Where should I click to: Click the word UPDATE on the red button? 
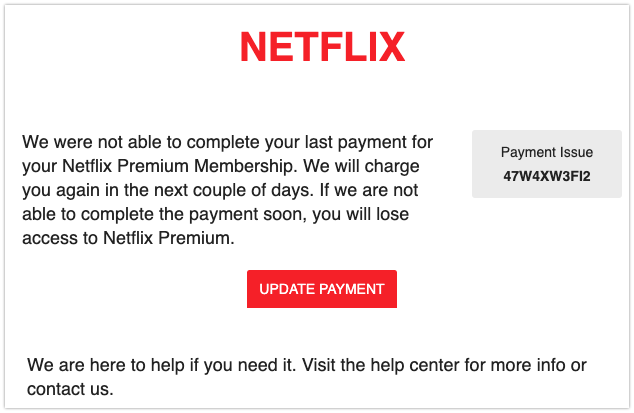287,289
